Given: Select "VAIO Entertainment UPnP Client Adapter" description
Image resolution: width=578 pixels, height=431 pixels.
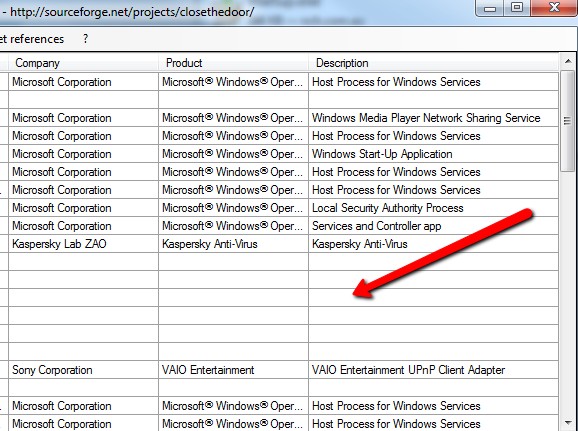Looking at the screenshot, I should [x=434, y=370].
